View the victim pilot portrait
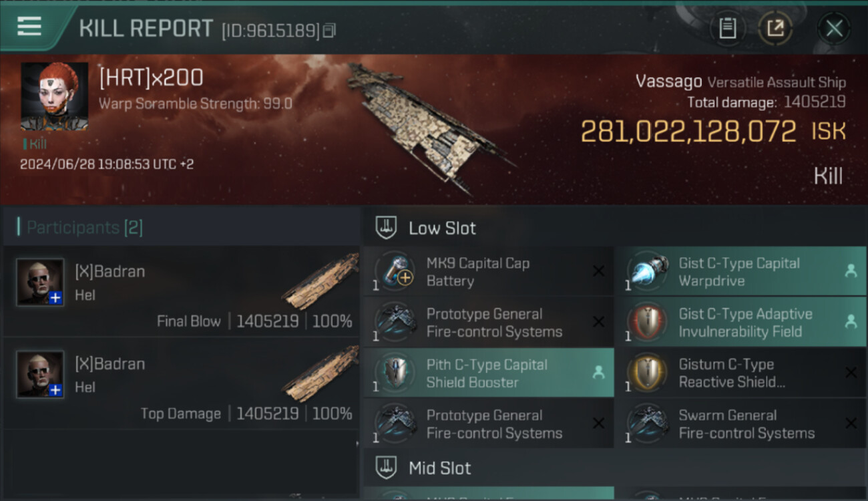The image size is (868, 501). [x=54, y=96]
